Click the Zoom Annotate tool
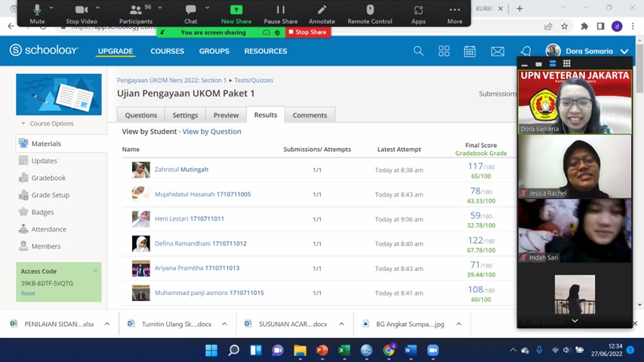The width and height of the screenshot is (644, 362). coord(321,13)
